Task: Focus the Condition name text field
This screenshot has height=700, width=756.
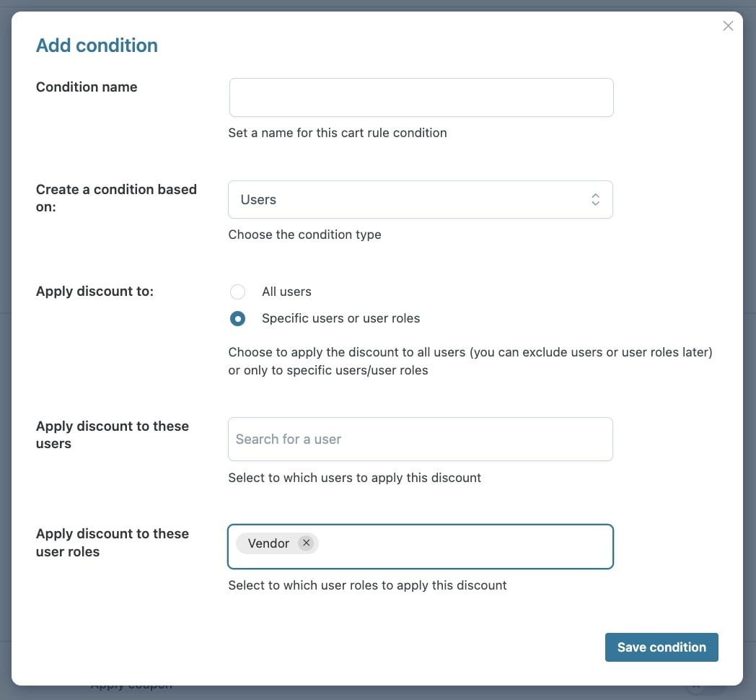Action: pyautogui.click(x=421, y=97)
